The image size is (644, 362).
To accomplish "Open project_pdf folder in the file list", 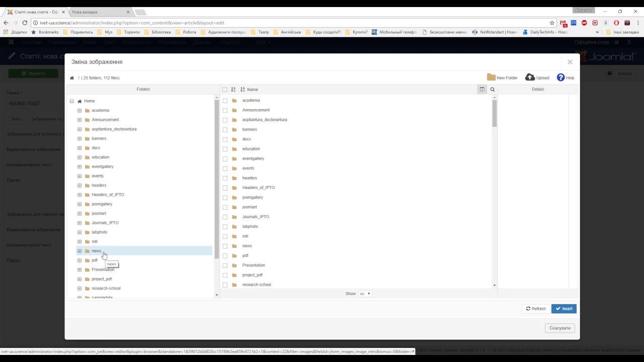I will pos(253,275).
